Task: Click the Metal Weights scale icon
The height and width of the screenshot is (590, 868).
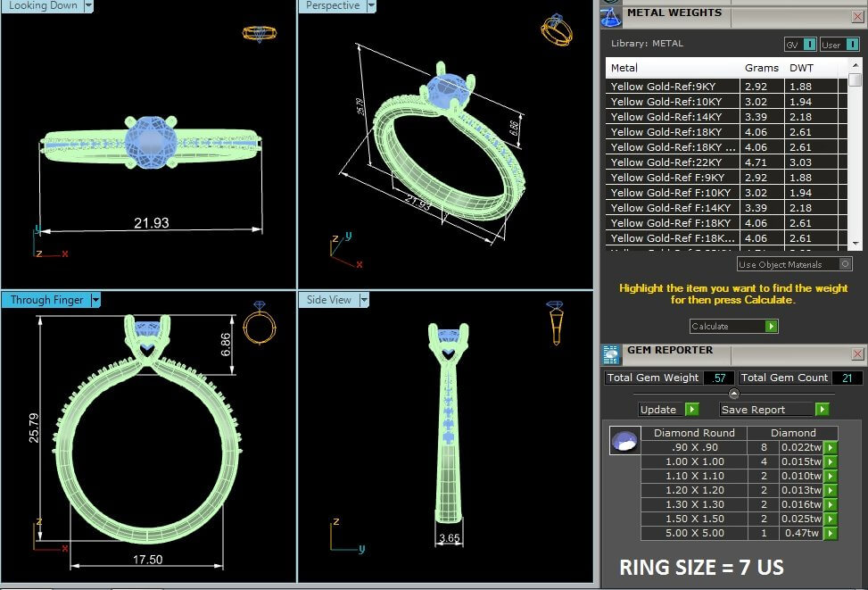Action: point(610,15)
